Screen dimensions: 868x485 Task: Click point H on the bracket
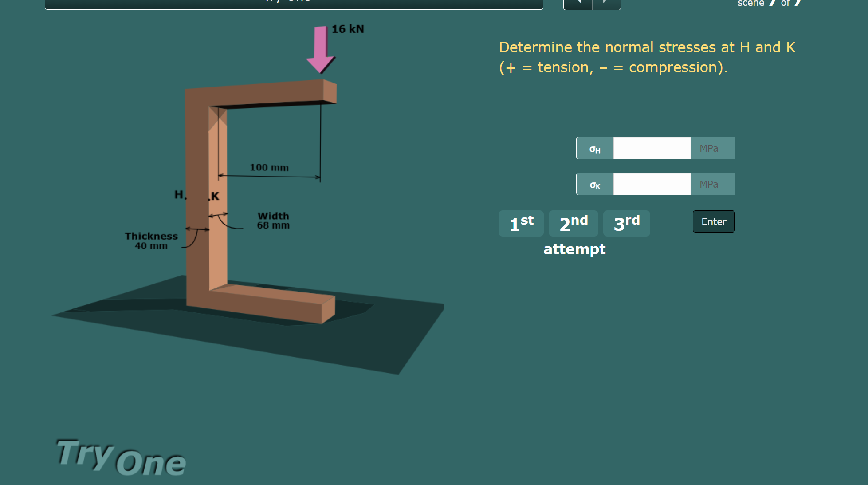(181, 194)
